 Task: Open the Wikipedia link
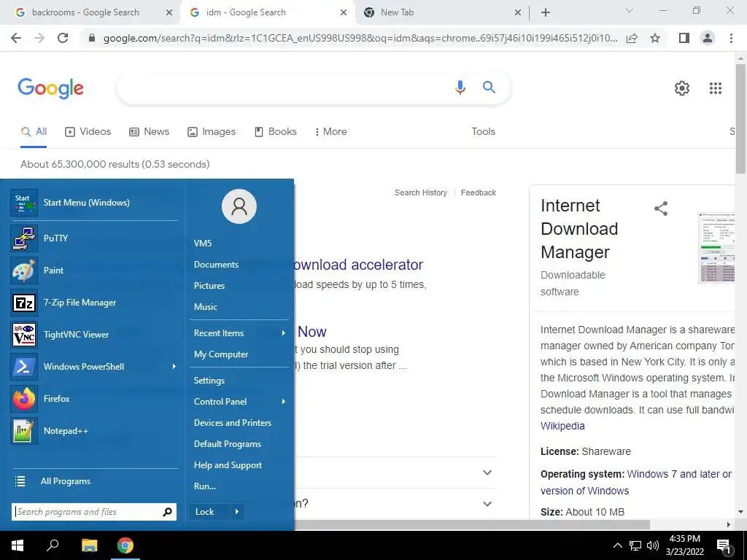tap(562, 426)
